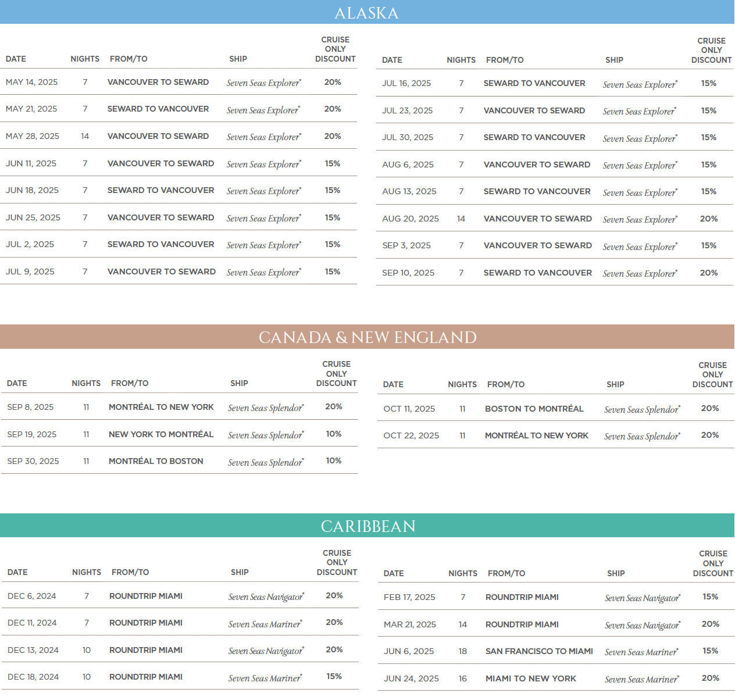Viewport: 735px width, 700px height.
Task: Click the Miami to New York route
Action: [530, 678]
